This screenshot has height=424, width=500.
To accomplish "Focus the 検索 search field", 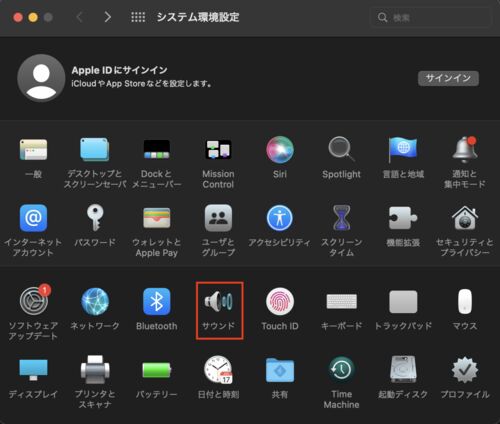I will click(431, 17).
